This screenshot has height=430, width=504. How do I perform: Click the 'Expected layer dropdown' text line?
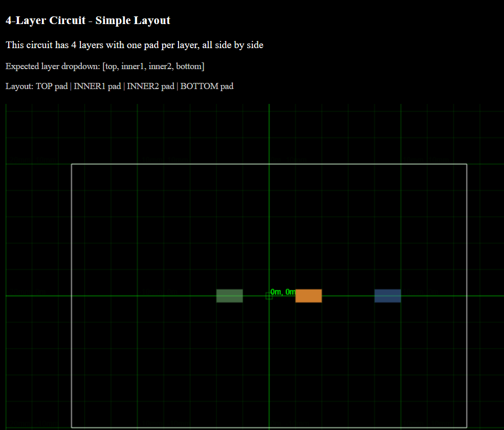click(x=105, y=66)
